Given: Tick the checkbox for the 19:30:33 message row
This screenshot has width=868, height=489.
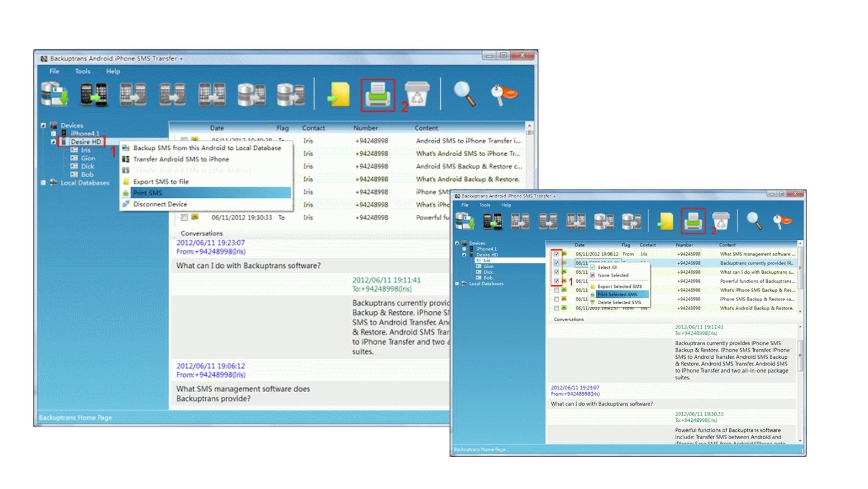Looking at the screenshot, I should [184, 218].
